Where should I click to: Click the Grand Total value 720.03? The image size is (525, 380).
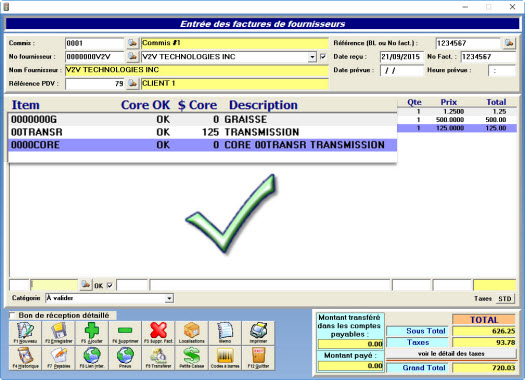coord(483,368)
